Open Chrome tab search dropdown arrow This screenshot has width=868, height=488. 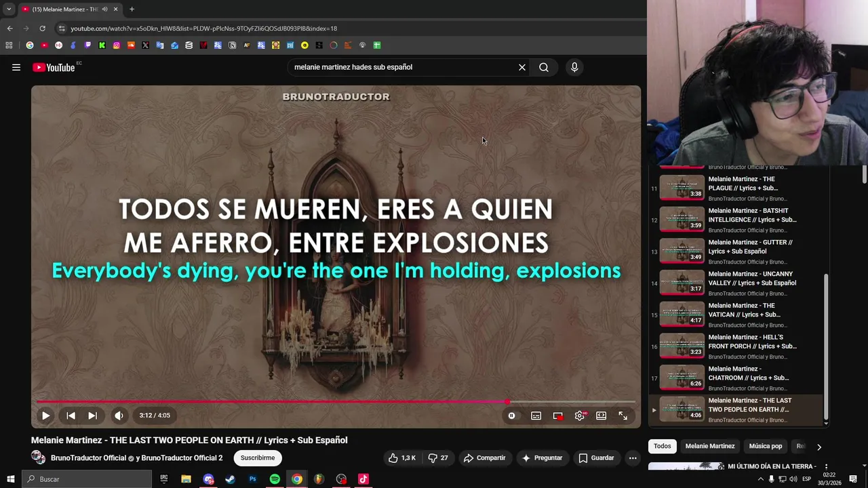point(9,9)
